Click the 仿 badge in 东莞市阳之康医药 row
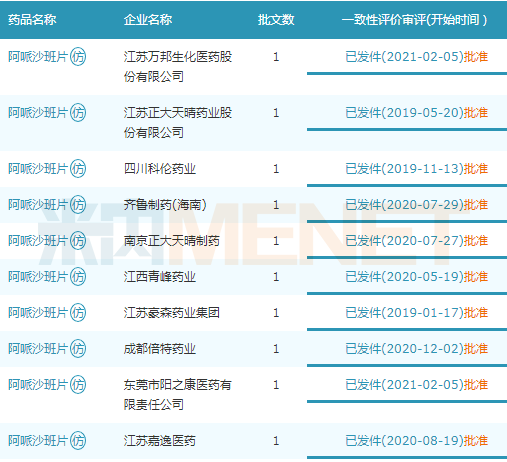Screen dimensions: 507x462 (78, 385)
